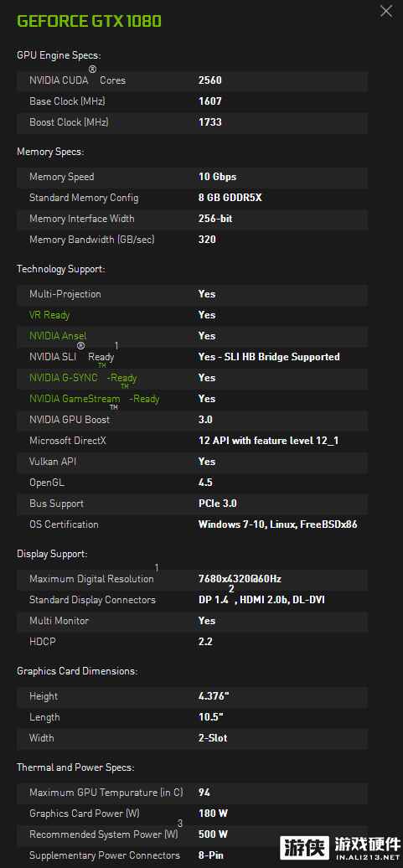Select the Memory Speed 10 Gbps row
Image resolution: width=403 pixels, height=868 pixels.
(x=192, y=178)
